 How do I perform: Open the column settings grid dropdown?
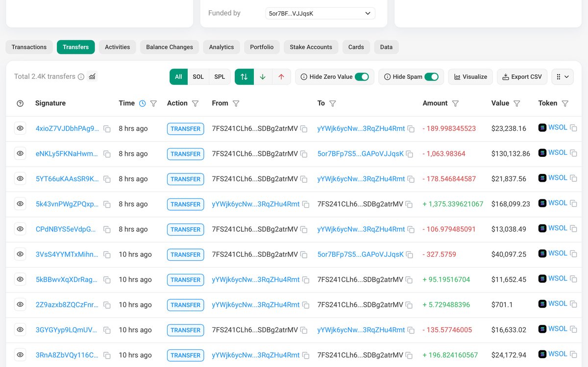tap(563, 76)
